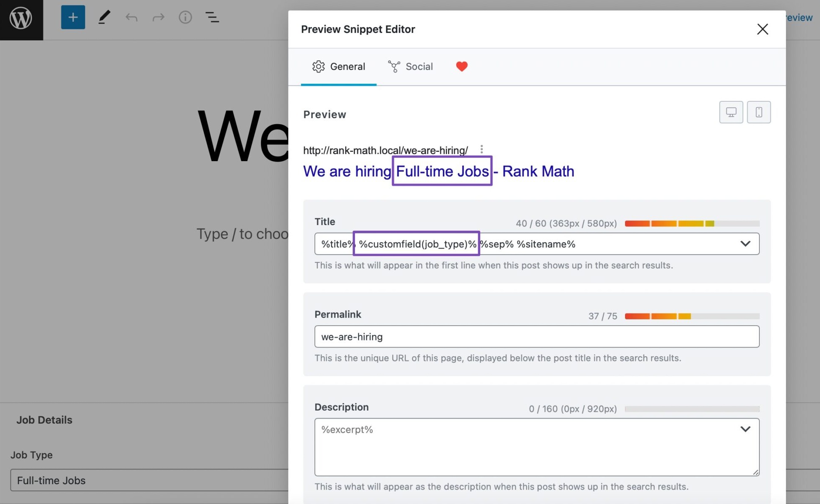Click the Title length progress bar
The height and width of the screenshot is (504, 820).
(692, 223)
